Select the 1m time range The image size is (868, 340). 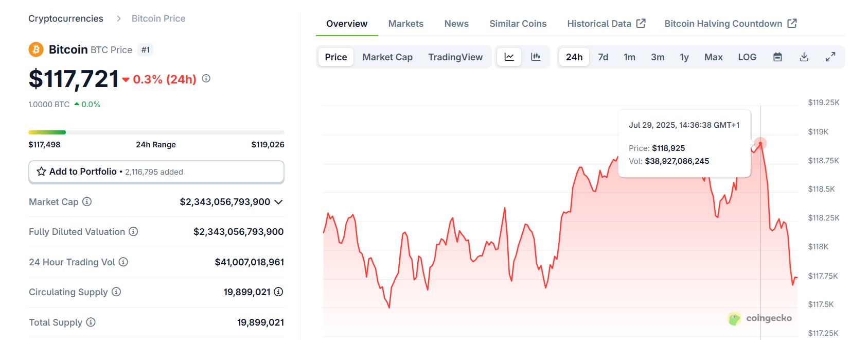pos(629,57)
